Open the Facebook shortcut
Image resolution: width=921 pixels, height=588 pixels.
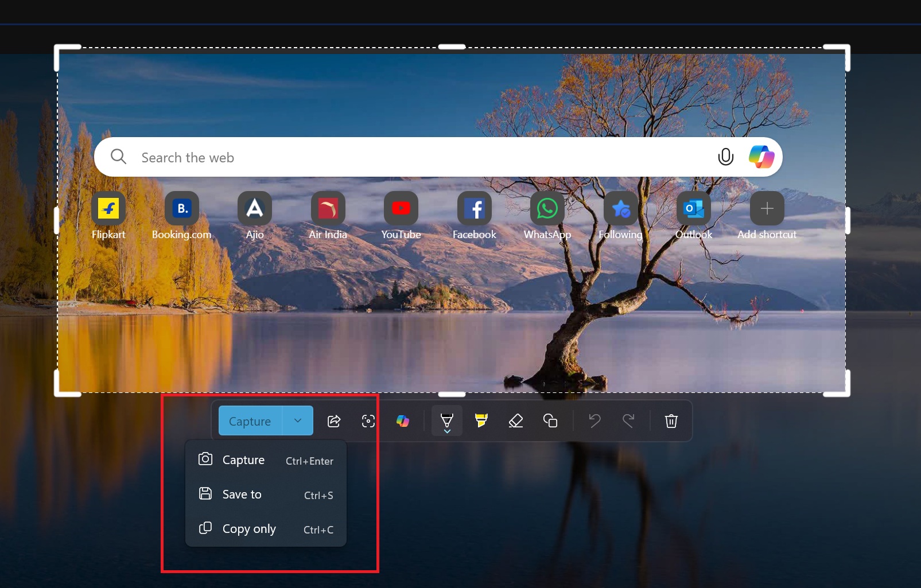click(475, 216)
